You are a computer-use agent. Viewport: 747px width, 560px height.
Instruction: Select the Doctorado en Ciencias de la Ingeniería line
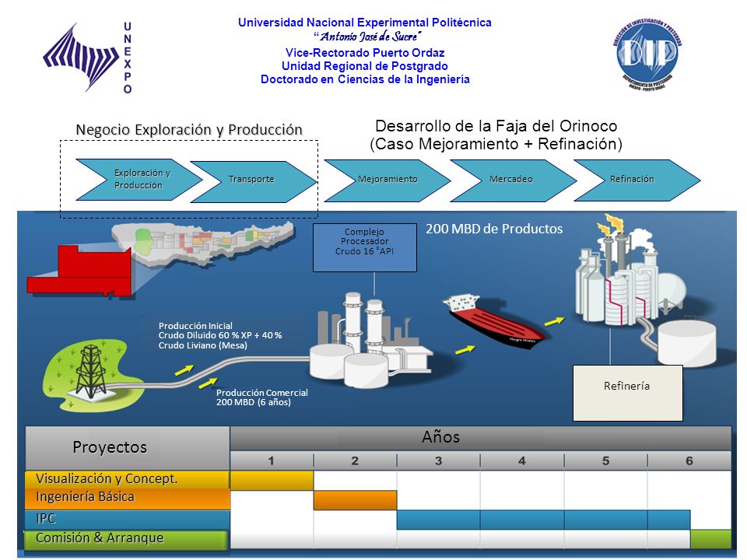pos(365,79)
